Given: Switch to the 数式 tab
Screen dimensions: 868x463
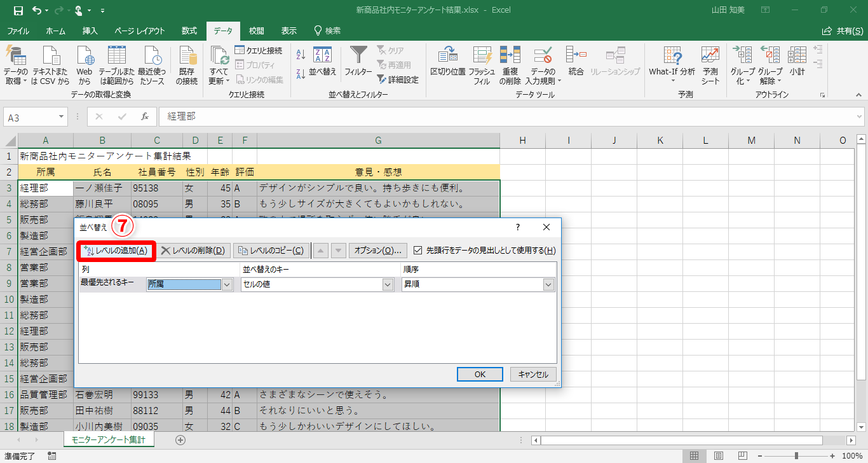Looking at the screenshot, I should (x=189, y=31).
